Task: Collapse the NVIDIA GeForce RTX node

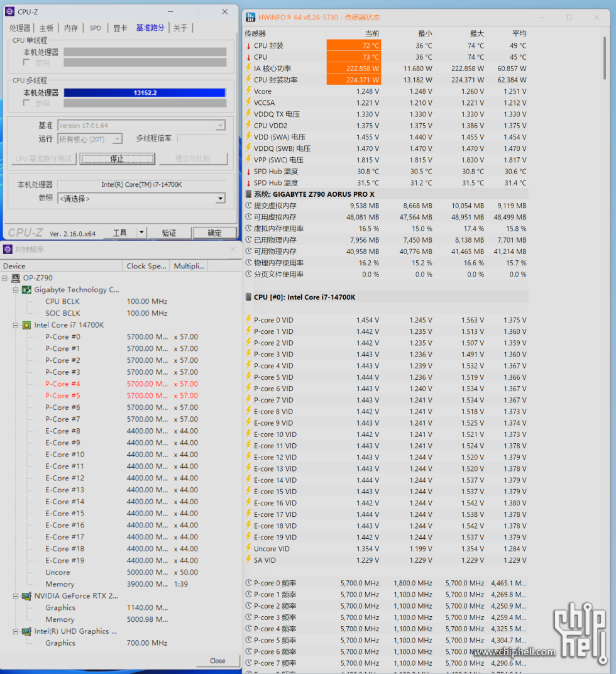Action: click(16, 596)
